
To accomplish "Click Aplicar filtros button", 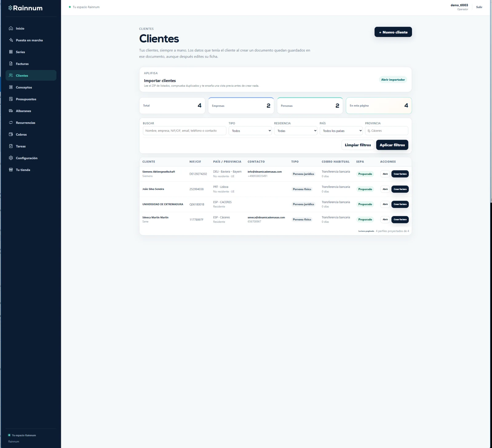I will [x=392, y=145].
